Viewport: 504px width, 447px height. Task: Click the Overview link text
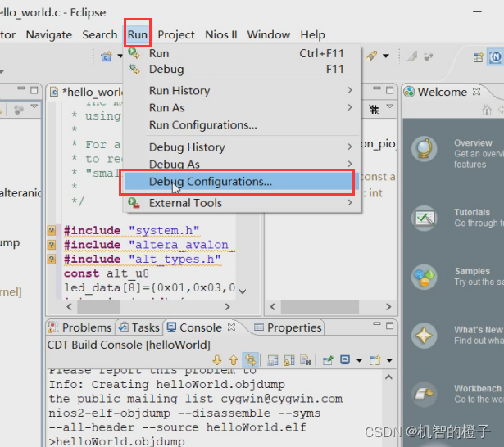[473, 143]
